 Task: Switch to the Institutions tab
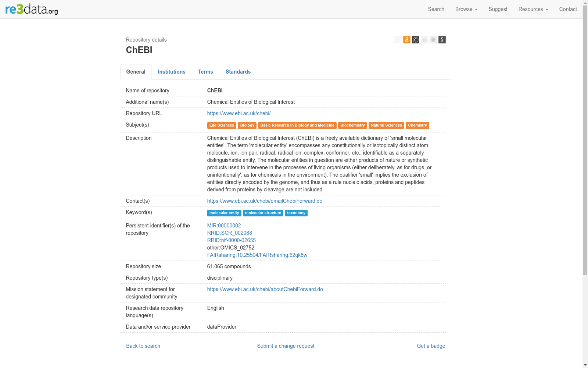[x=172, y=72]
